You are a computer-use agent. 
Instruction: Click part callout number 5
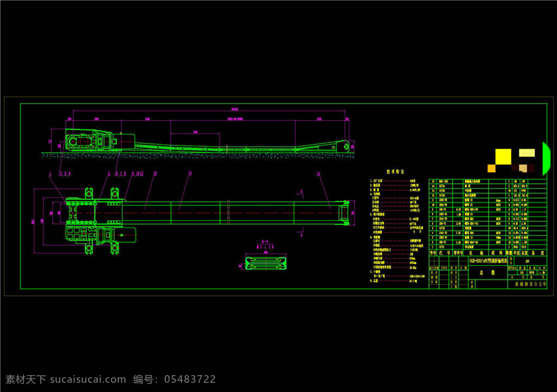click(109, 174)
